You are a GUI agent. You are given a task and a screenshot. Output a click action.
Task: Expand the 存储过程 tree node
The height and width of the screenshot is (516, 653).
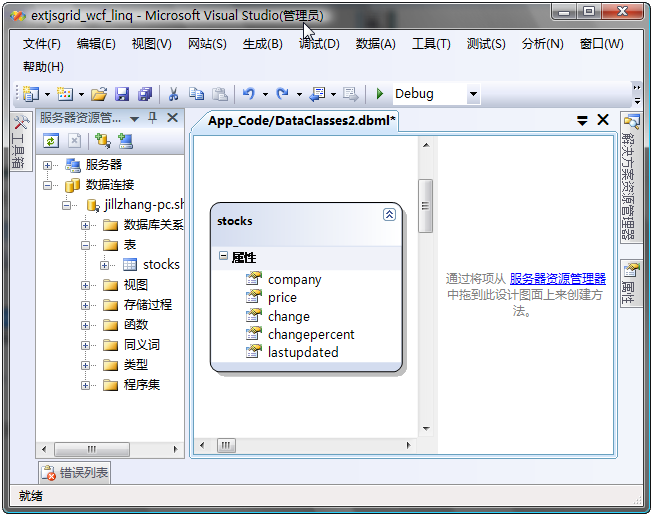pos(87,305)
